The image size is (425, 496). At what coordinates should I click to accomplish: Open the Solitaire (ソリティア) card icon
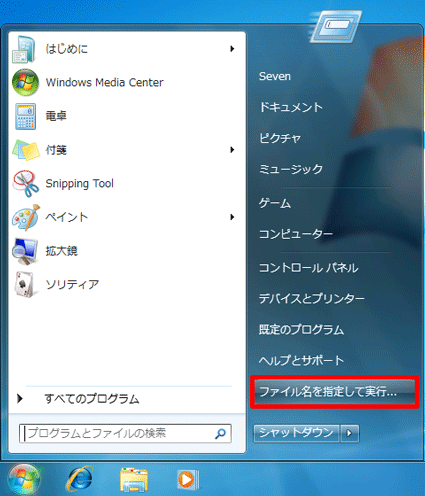click(25, 284)
